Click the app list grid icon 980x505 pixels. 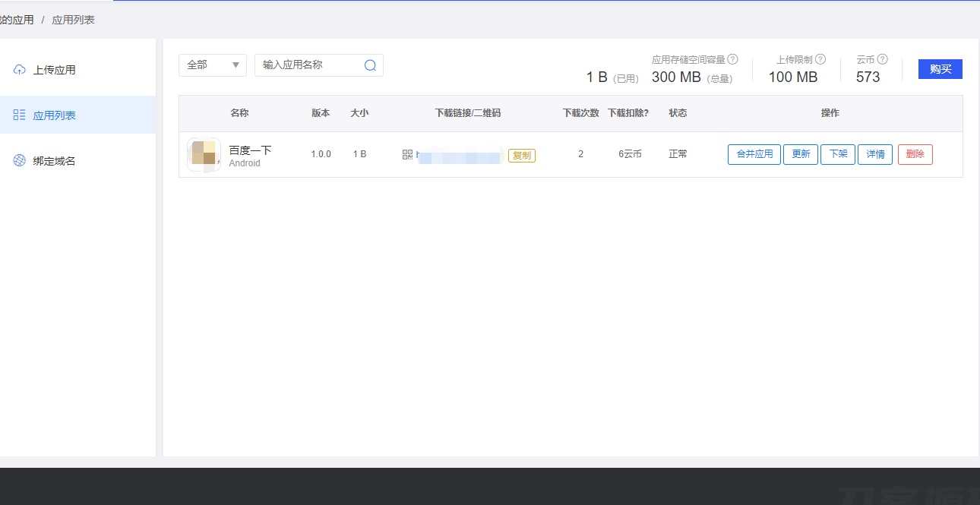[x=20, y=115]
